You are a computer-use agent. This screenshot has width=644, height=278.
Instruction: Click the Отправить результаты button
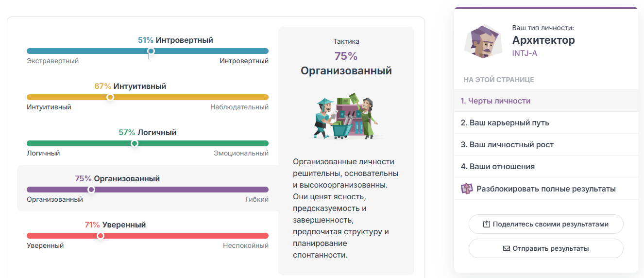point(546,248)
